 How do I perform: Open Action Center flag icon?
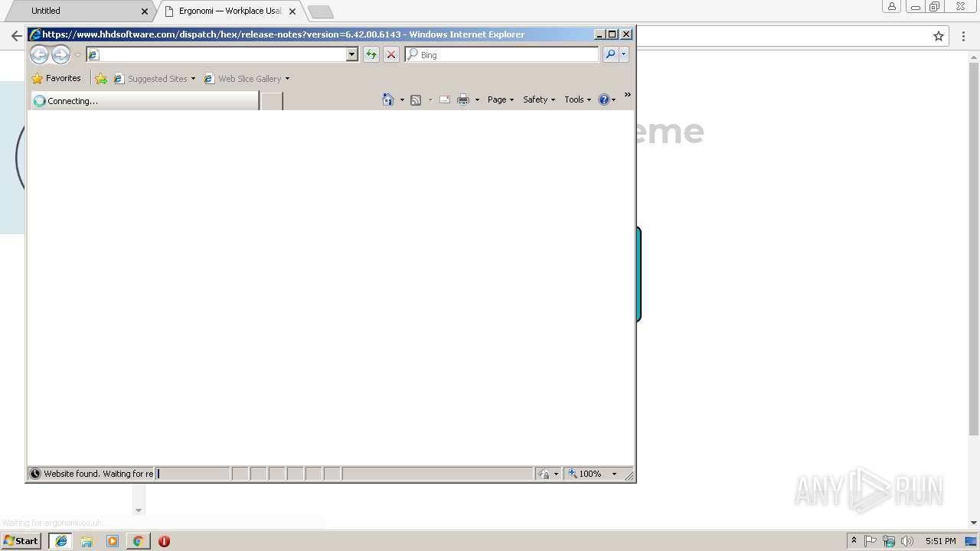(871, 541)
